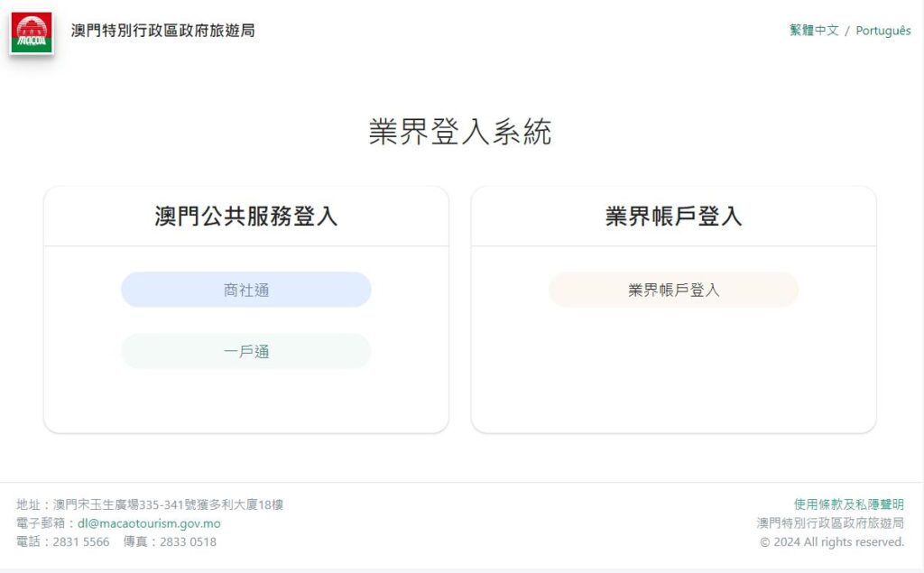This screenshot has height=573, width=924.
Task: Click the 業界登入系統 page heading
Action: click(x=460, y=131)
